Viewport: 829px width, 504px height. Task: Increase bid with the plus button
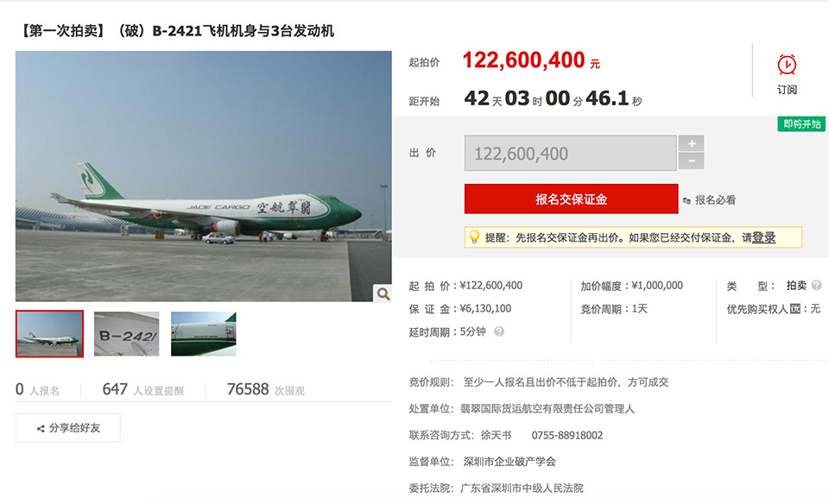(x=691, y=143)
